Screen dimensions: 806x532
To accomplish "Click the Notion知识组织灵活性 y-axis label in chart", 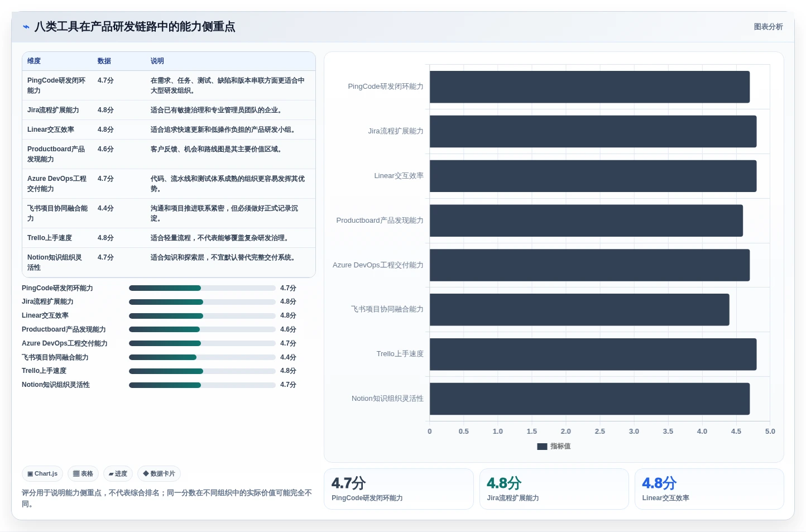I will point(387,399).
